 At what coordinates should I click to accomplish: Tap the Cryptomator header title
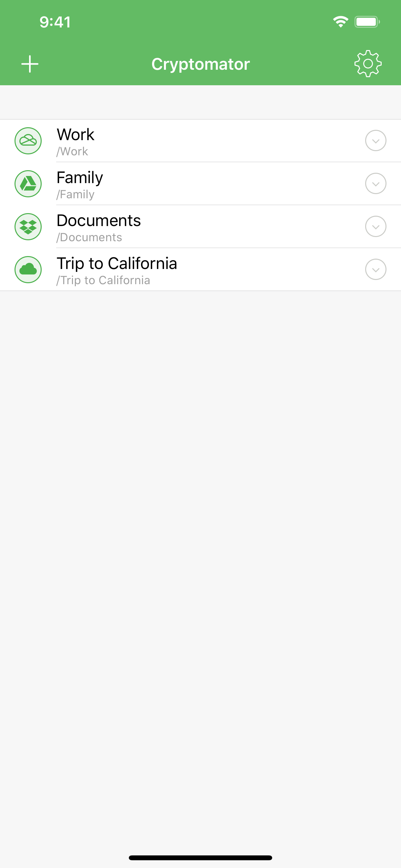click(200, 64)
